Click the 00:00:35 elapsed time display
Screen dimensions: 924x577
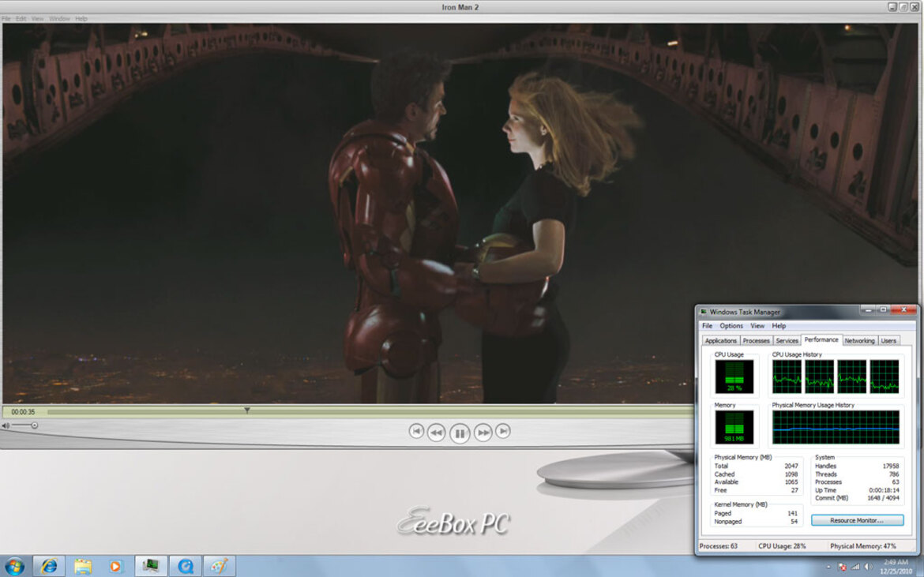click(x=23, y=412)
